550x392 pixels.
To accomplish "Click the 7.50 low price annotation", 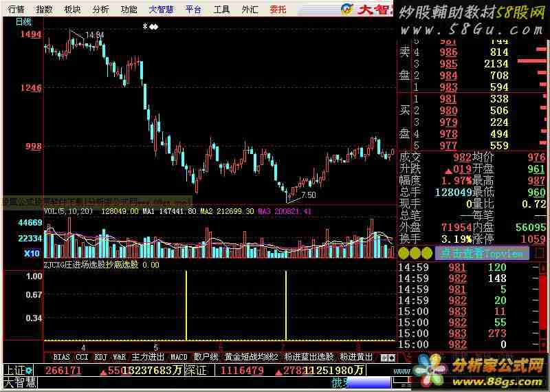I will (308, 195).
